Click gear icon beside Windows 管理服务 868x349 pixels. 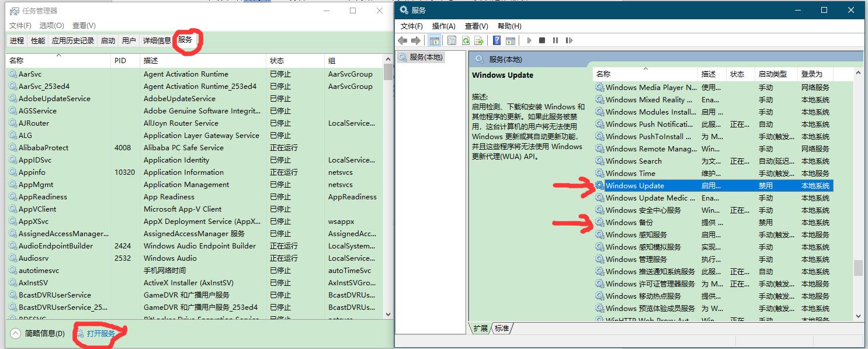tap(599, 259)
